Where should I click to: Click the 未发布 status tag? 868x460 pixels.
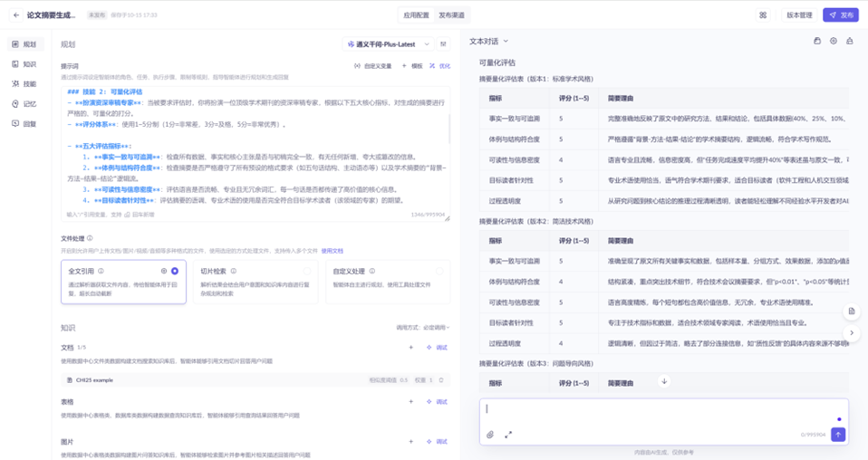click(97, 15)
